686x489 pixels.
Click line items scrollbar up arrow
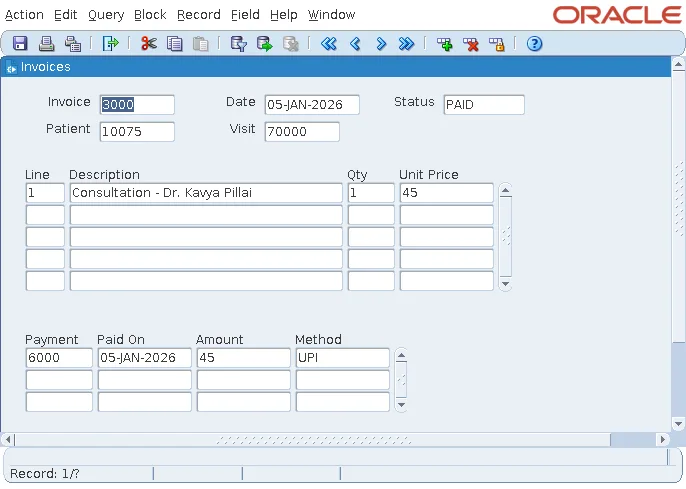pos(505,190)
